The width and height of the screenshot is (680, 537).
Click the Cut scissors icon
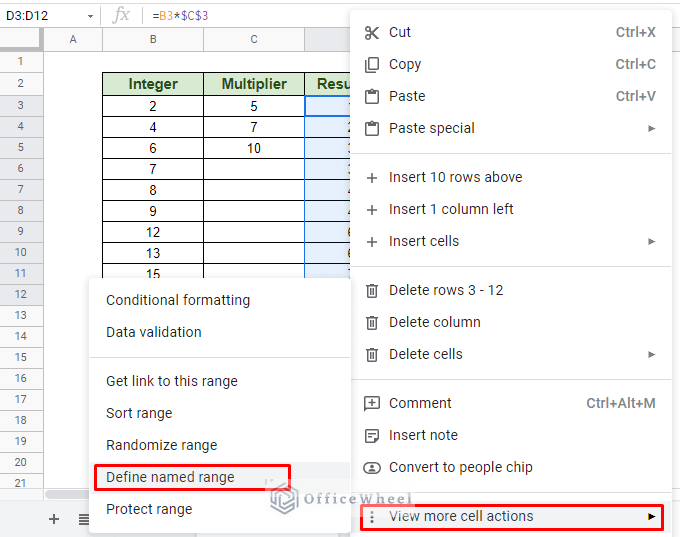[x=372, y=32]
